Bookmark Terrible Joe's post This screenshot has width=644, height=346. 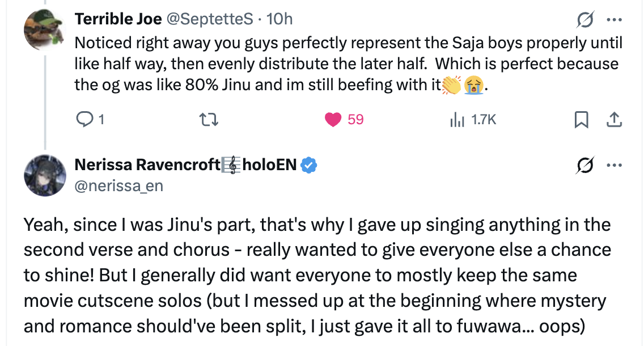pyautogui.click(x=582, y=120)
